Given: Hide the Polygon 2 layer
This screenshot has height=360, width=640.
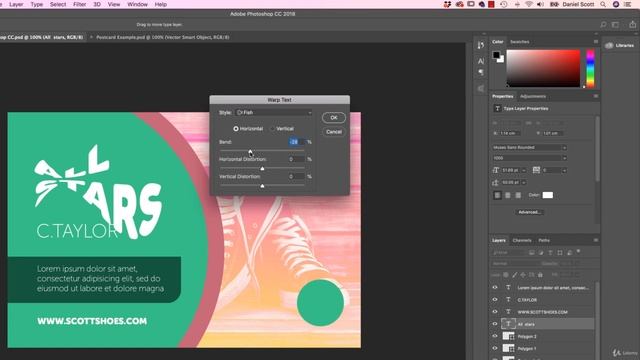Looking at the screenshot, I should point(495,336).
